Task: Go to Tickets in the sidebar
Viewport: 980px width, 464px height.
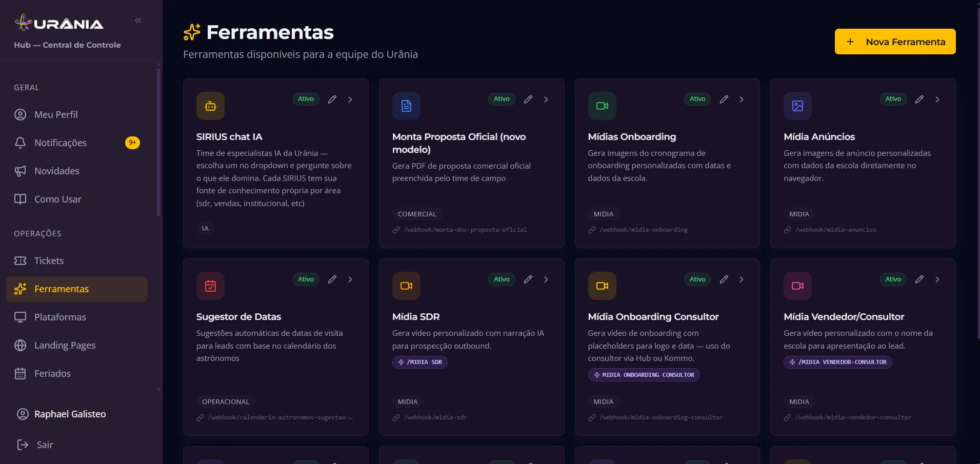Action: (x=77, y=260)
